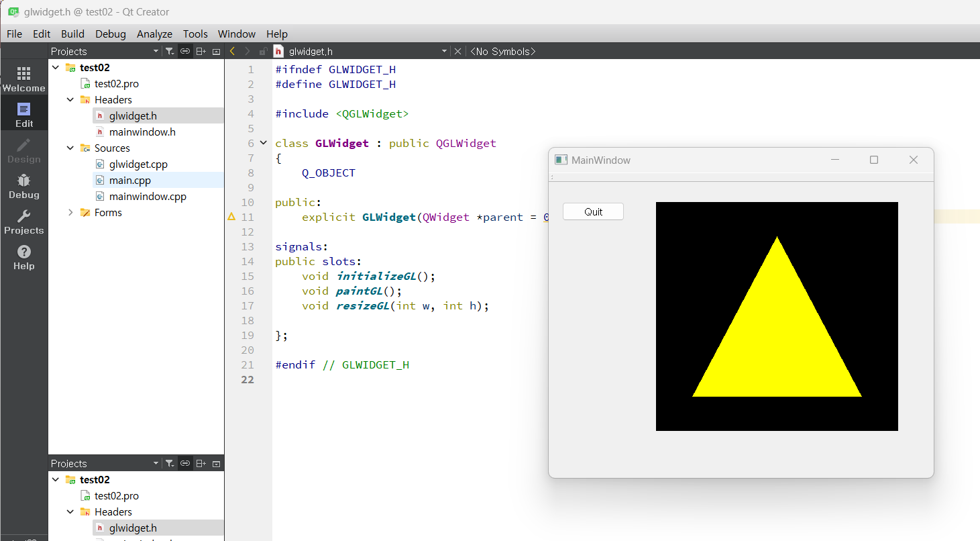980x541 pixels.
Task: Open the Help menu in the menu bar
Action: 277,34
